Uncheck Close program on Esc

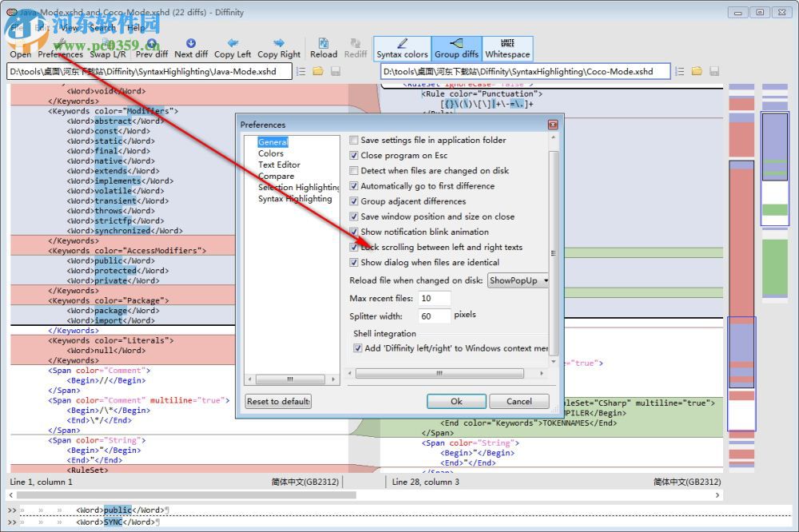(354, 155)
